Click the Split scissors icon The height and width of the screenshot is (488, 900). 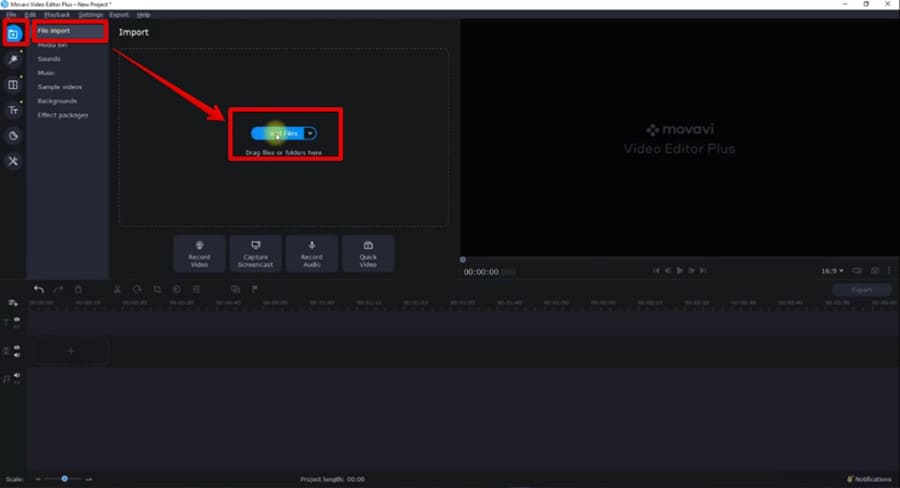(x=117, y=289)
